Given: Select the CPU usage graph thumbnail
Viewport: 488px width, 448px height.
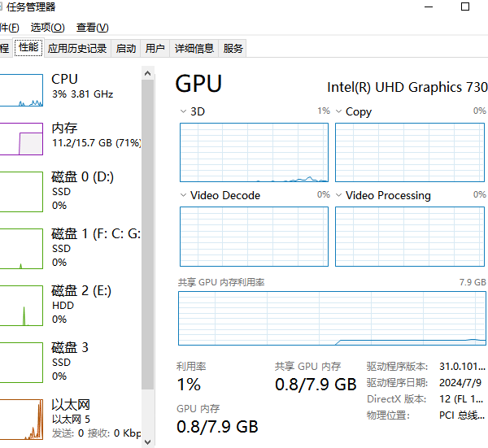Looking at the screenshot, I should (21, 90).
